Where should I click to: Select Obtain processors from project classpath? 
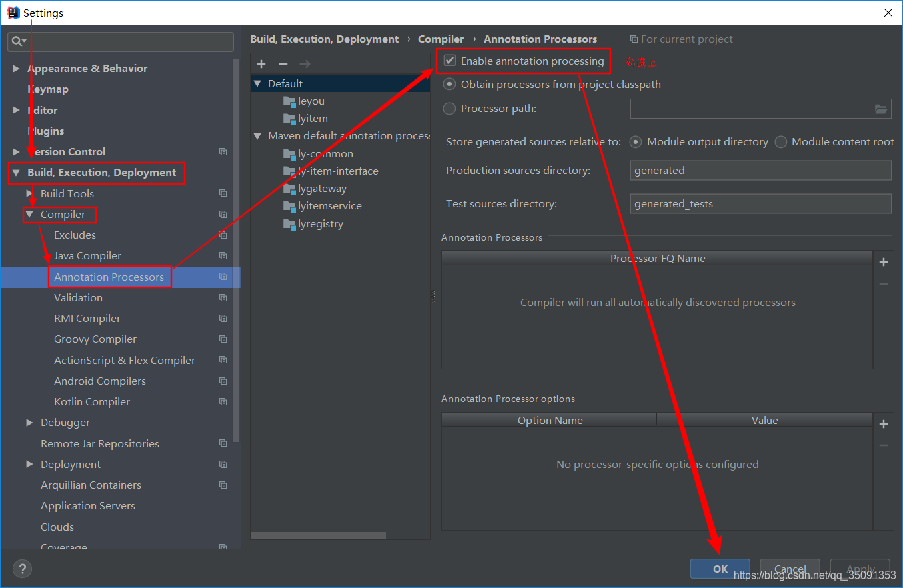(450, 85)
